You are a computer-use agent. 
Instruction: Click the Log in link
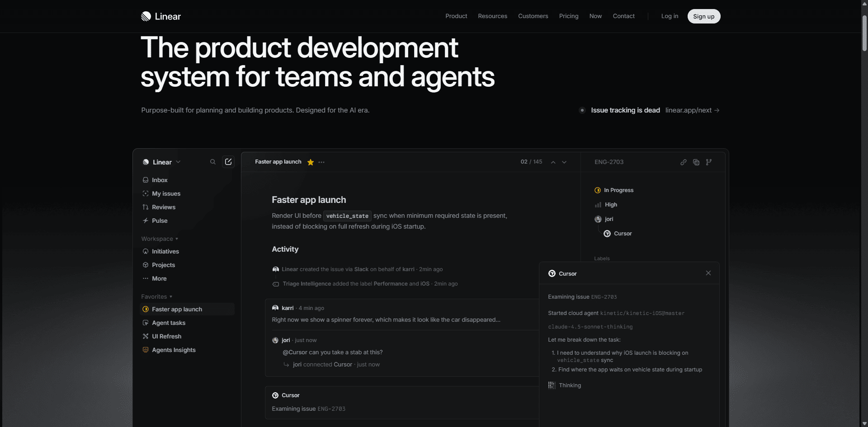point(670,16)
